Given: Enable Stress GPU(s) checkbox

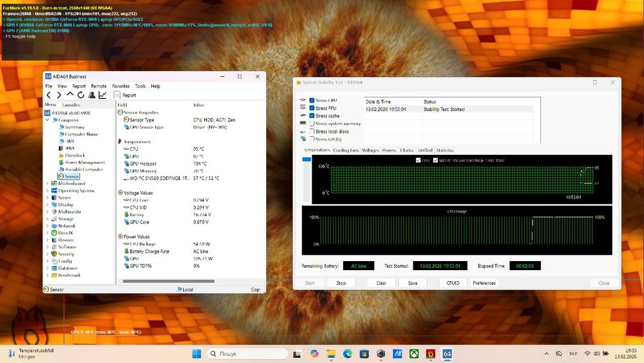Looking at the screenshot, I should point(312,139).
